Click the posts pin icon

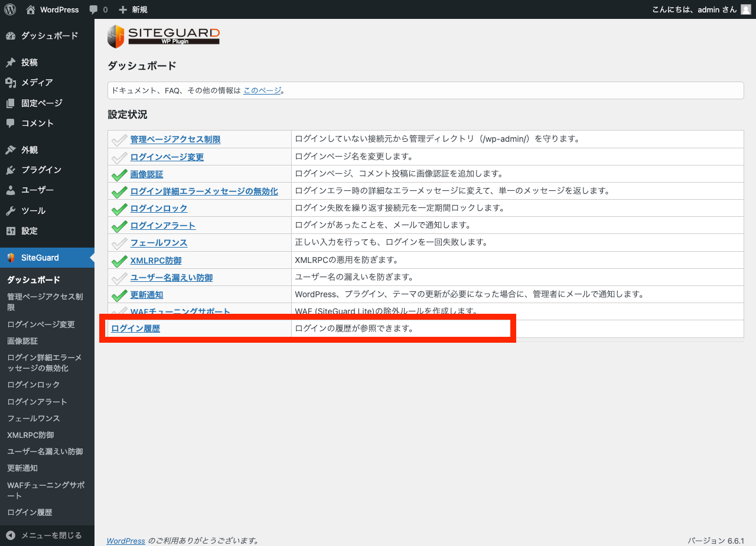[11, 63]
